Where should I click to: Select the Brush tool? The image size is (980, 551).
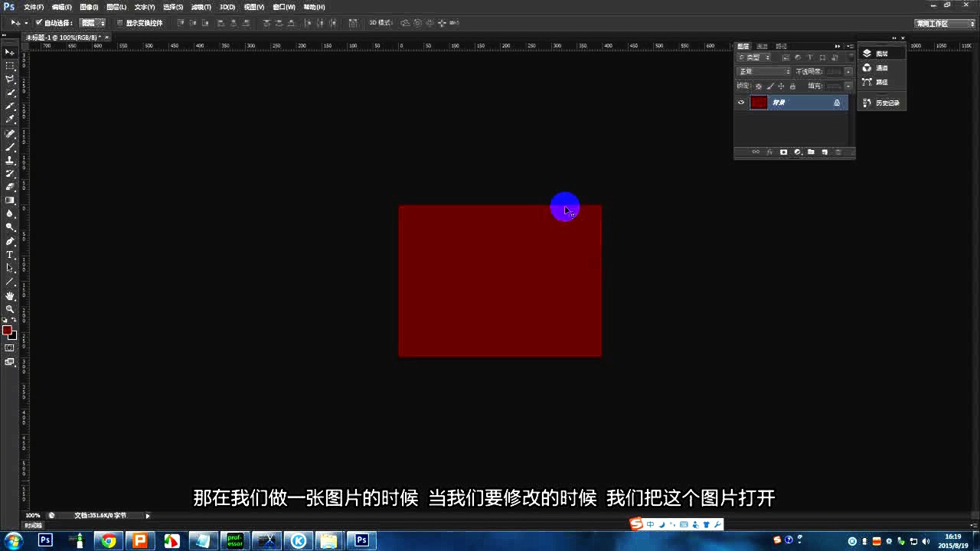coord(10,147)
